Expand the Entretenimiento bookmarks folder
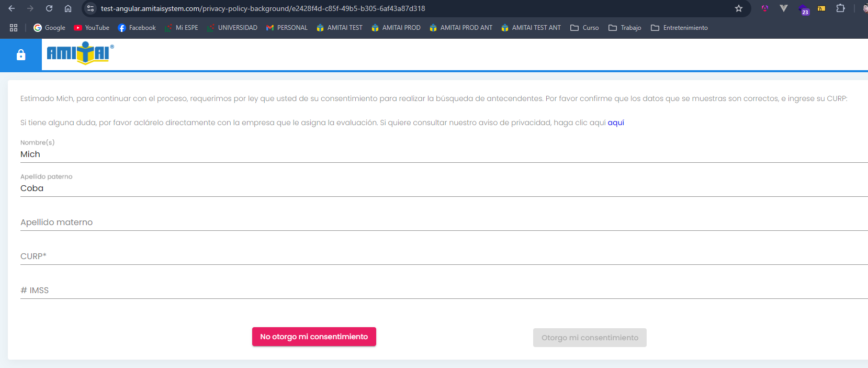 click(x=679, y=28)
